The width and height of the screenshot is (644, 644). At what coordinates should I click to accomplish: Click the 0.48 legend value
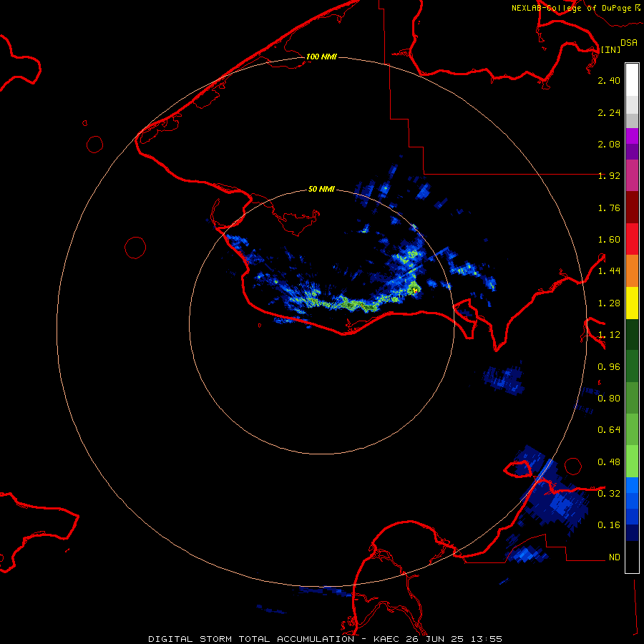click(x=609, y=462)
